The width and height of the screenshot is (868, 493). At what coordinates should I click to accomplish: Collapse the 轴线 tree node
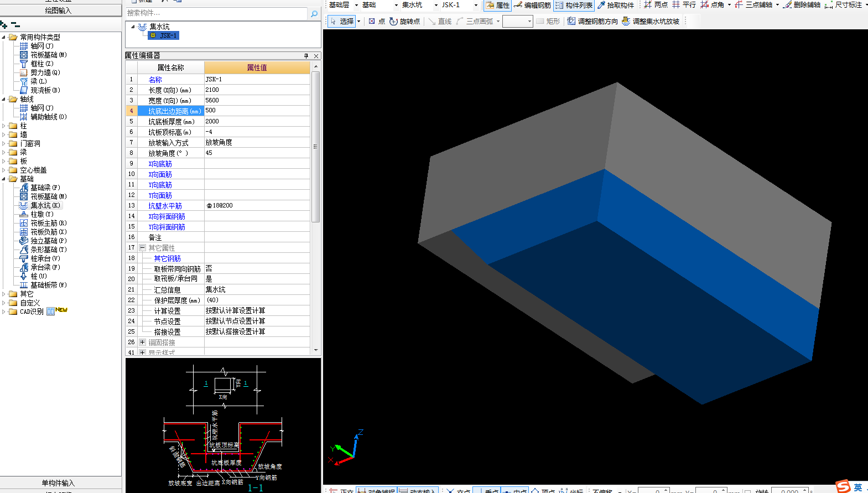pyautogui.click(x=4, y=99)
